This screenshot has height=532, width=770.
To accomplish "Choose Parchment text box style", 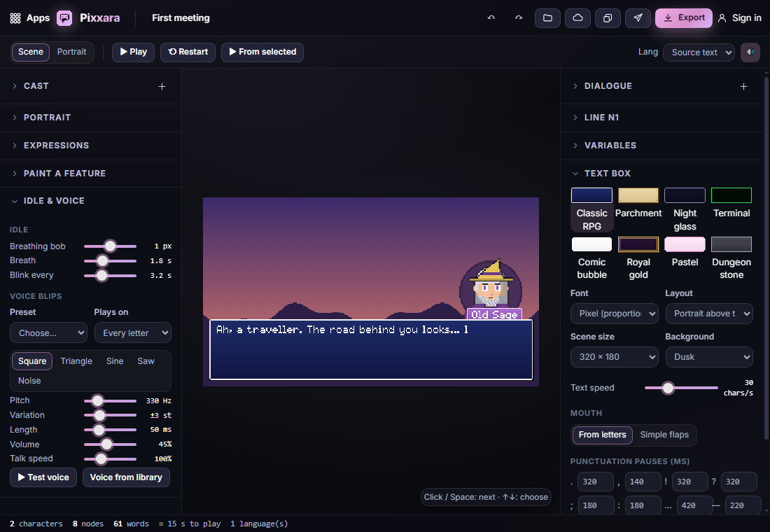I will 638,204.
